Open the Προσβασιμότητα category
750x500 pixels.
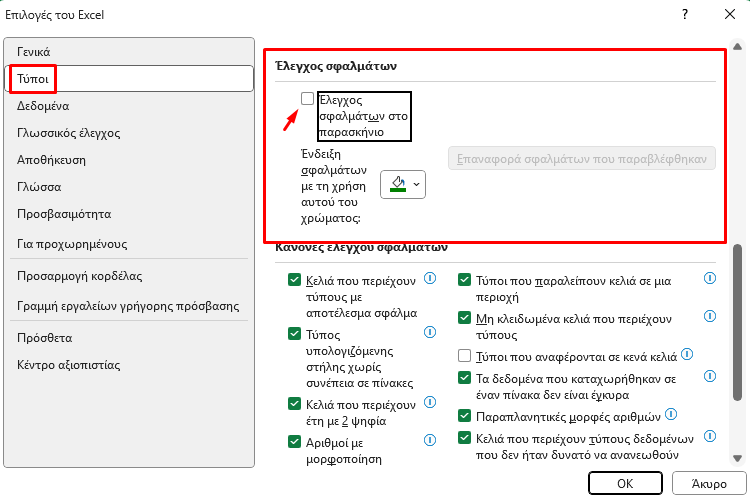tap(129, 214)
